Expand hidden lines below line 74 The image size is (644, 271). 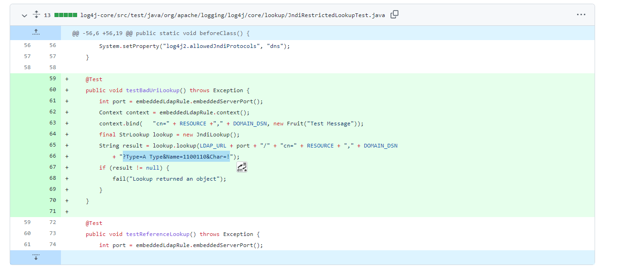[x=36, y=257]
